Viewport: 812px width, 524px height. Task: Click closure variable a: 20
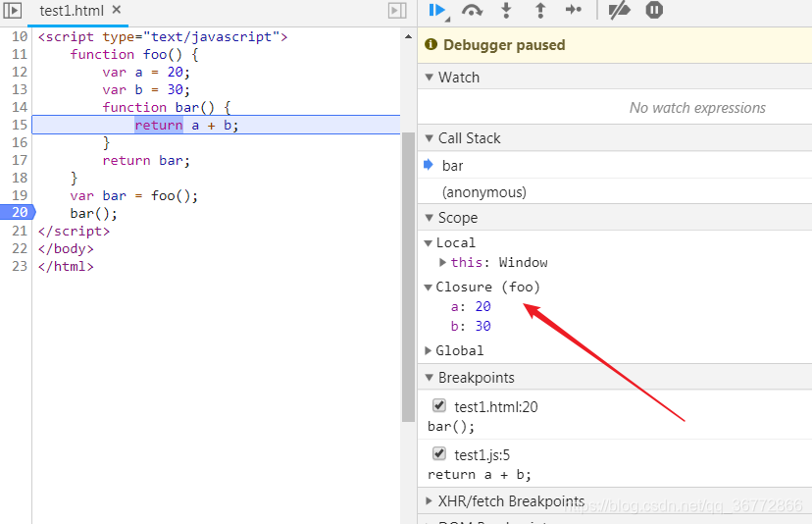471,307
